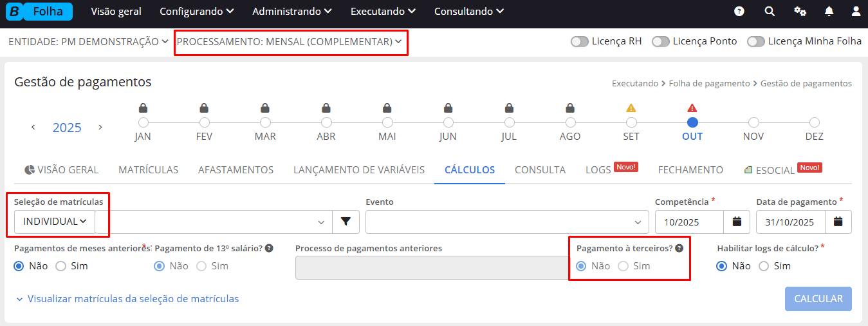Click the lock icon above JUN
This screenshot has height=326, width=868.
[x=448, y=108]
